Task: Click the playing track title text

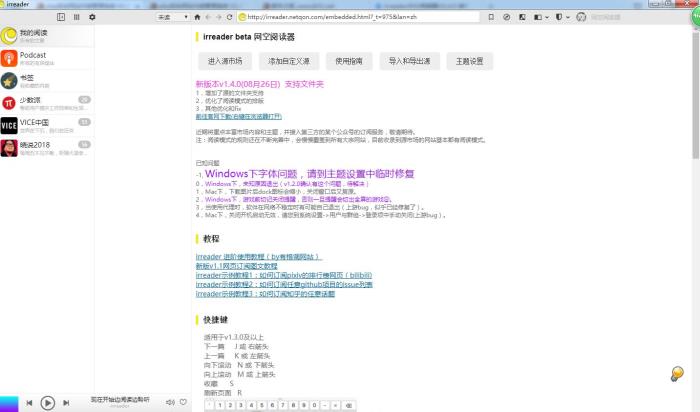Action: [x=120, y=400]
